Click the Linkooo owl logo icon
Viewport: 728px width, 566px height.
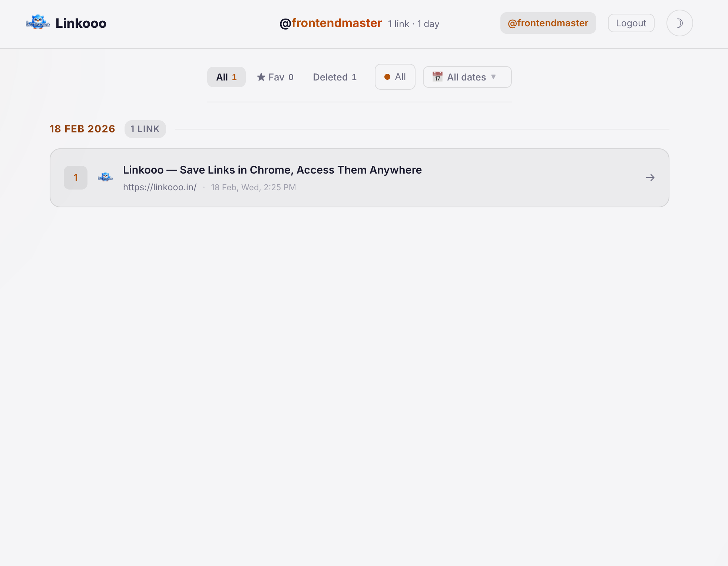click(37, 23)
